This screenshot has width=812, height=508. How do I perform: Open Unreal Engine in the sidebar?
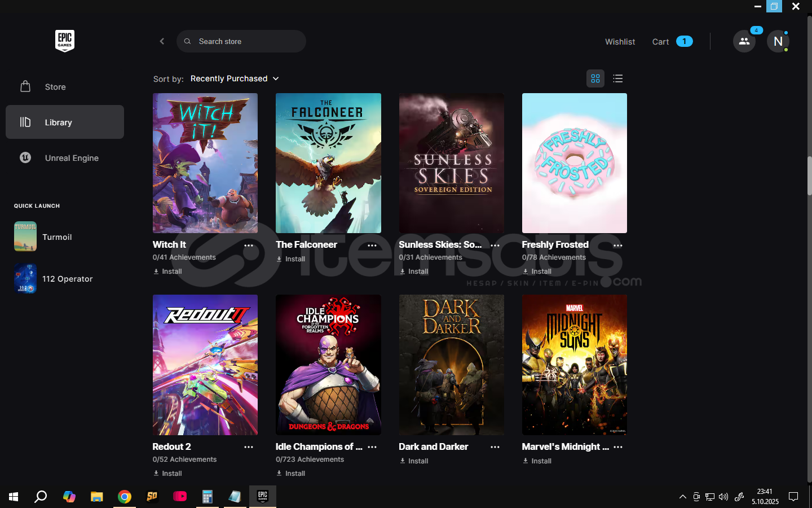(65, 157)
